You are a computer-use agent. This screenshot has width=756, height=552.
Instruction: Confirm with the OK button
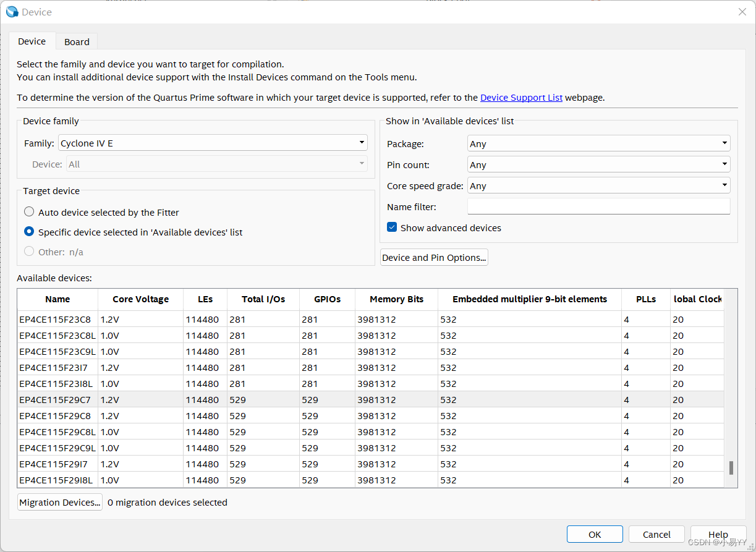[x=595, y=534]
